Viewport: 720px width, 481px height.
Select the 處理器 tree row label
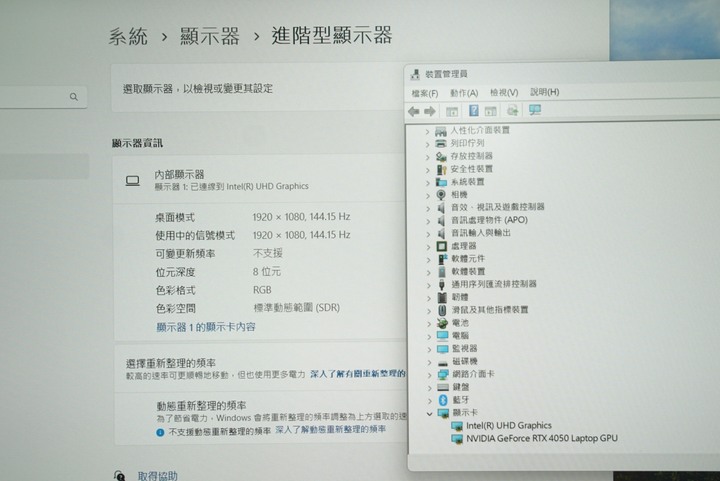click(463, 246)
